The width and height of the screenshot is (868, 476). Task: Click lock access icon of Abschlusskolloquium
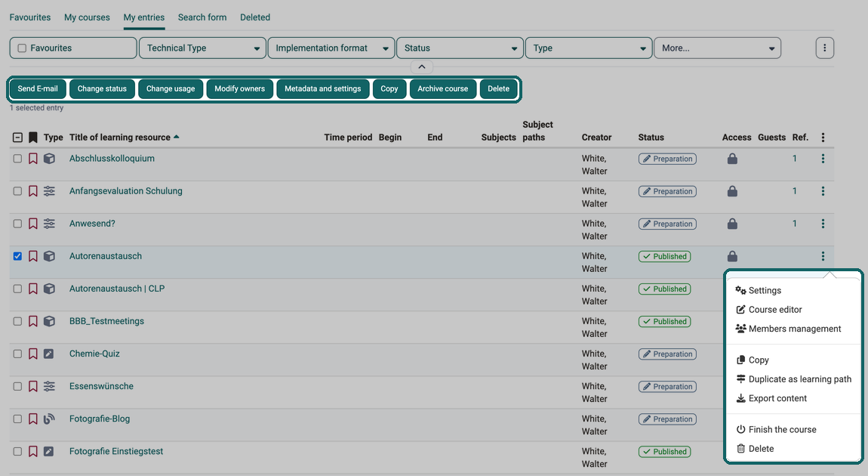732,159
